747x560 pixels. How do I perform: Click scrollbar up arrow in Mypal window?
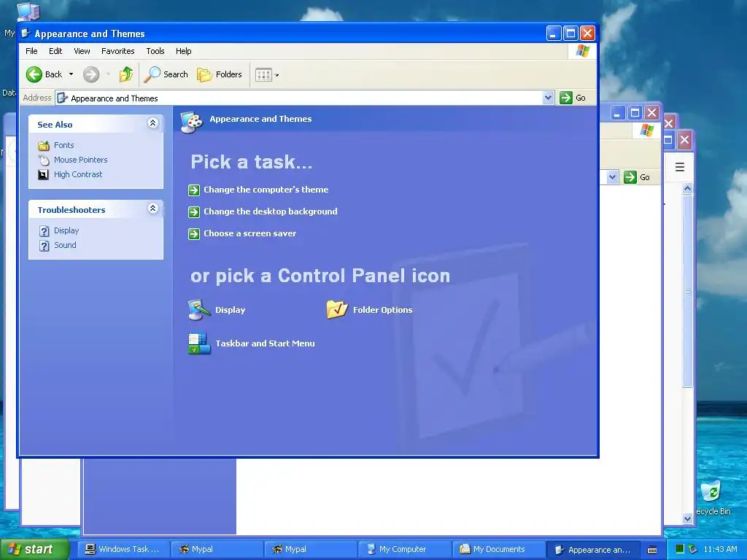[x=687, y=189]
